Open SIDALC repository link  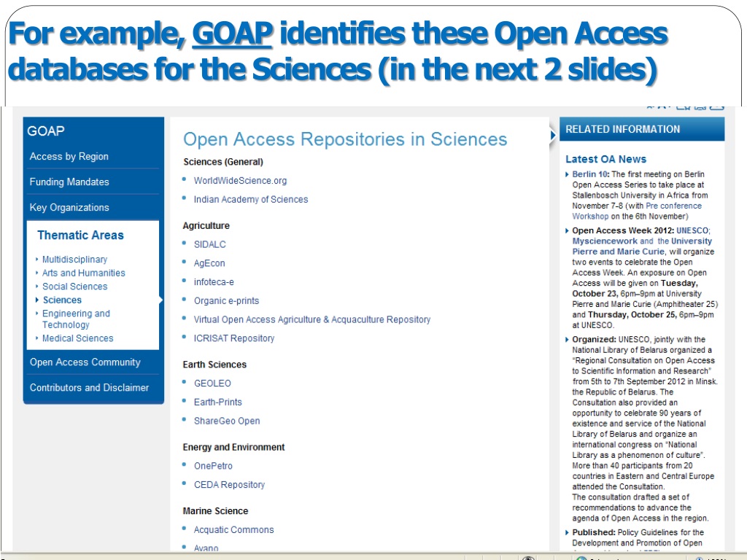tap(209, 244)
